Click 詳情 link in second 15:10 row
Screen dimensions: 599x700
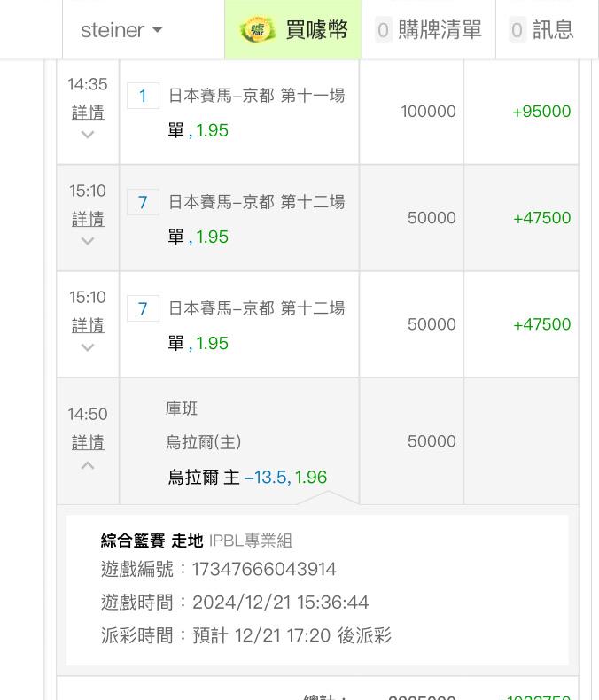88,325
